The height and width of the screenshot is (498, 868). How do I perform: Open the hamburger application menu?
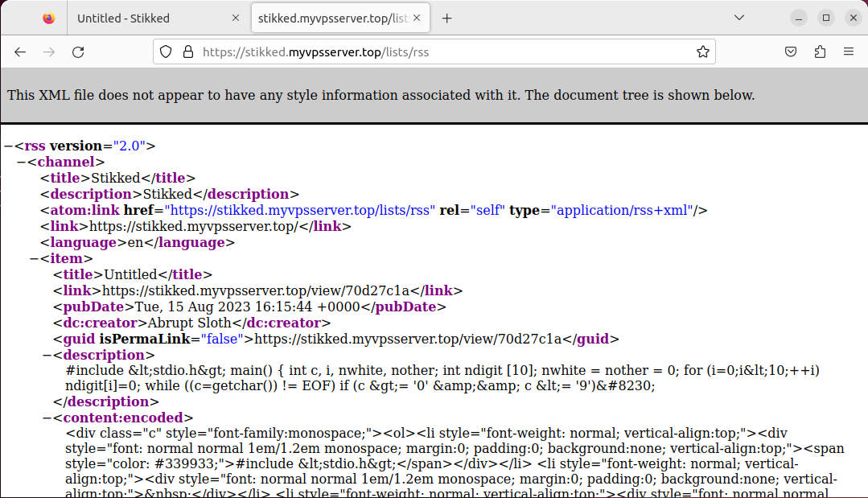tap(848, 51)
